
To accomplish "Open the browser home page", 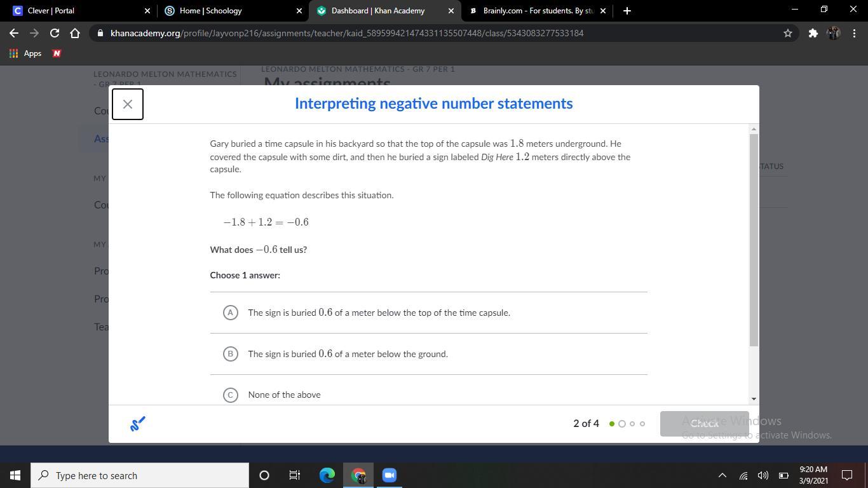I will (75, 33).
